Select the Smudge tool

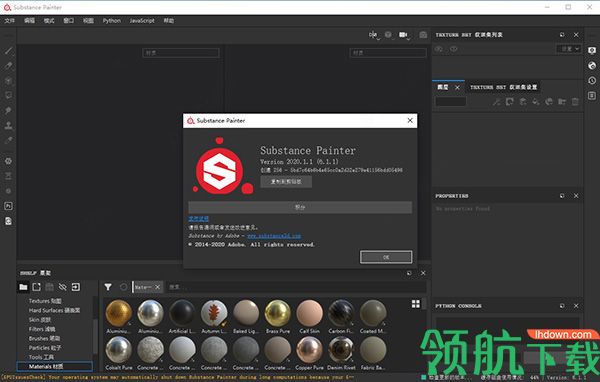[x=8, y=110]
